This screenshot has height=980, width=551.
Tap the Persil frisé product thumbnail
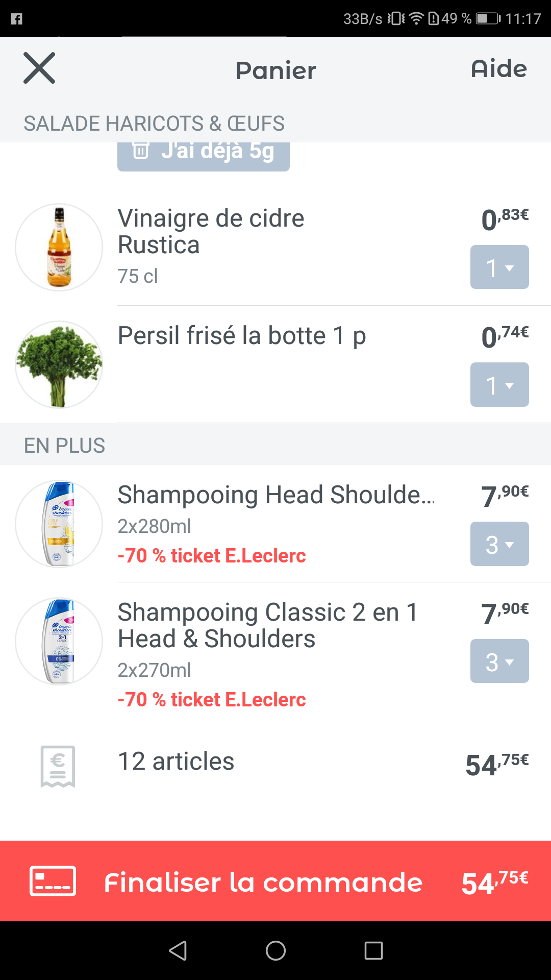[x=59, y=364]
